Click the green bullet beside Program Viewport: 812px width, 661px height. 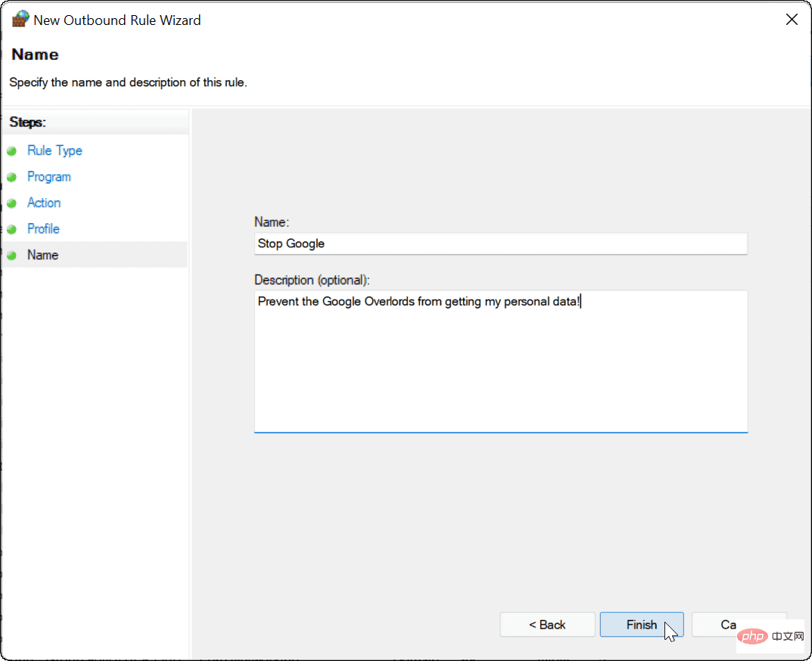pos(12,177)
